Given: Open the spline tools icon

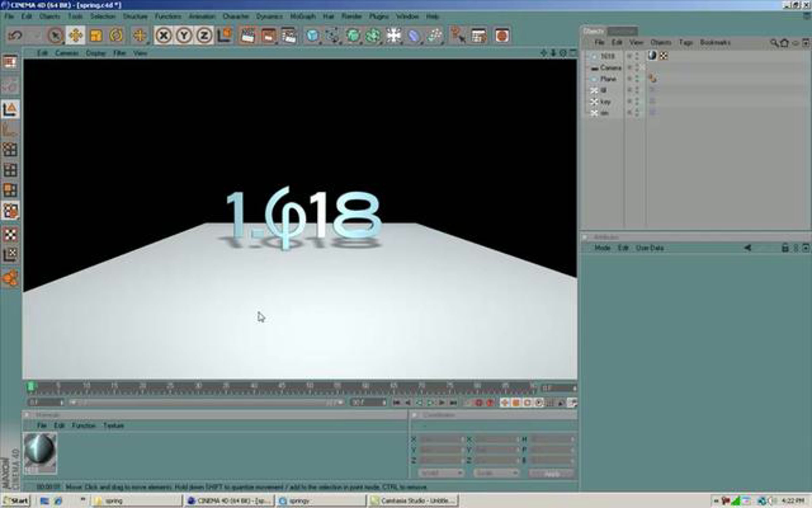Looking at the screenshot, I should (x=333, y=35).
